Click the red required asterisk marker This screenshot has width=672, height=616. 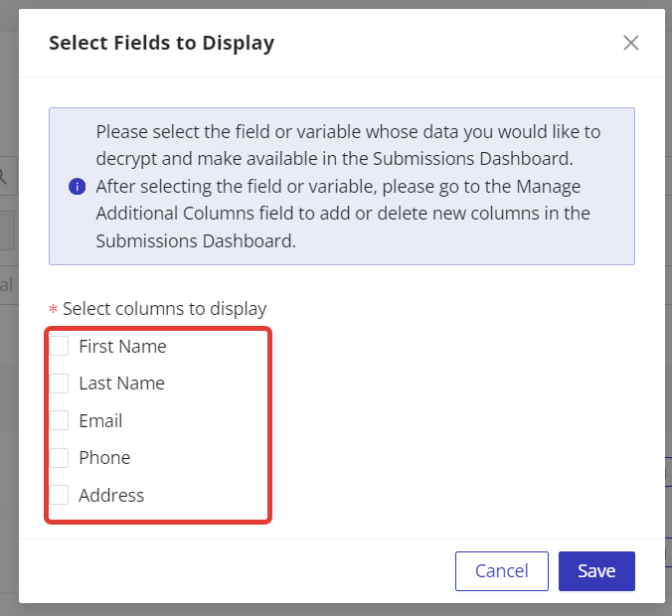[x=54, y=310]
